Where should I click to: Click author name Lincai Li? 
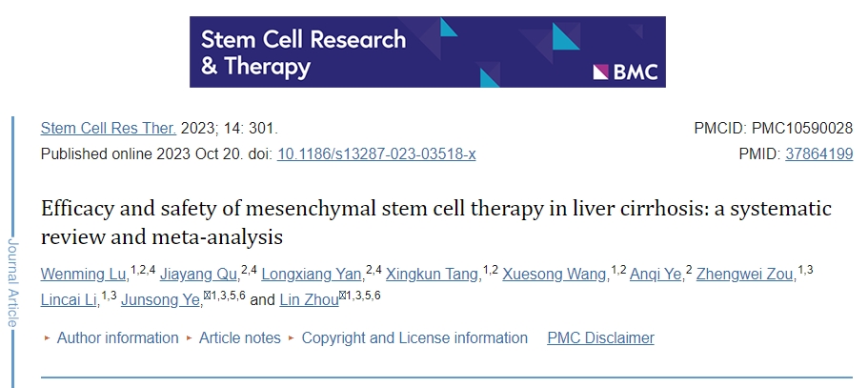tap(69, 300)
